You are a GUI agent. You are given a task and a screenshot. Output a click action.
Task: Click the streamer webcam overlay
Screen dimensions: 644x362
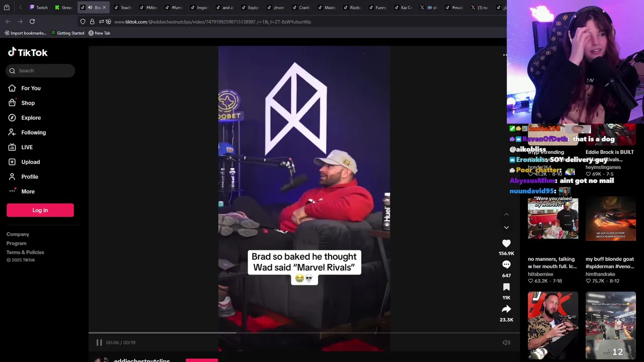[575, 62]
